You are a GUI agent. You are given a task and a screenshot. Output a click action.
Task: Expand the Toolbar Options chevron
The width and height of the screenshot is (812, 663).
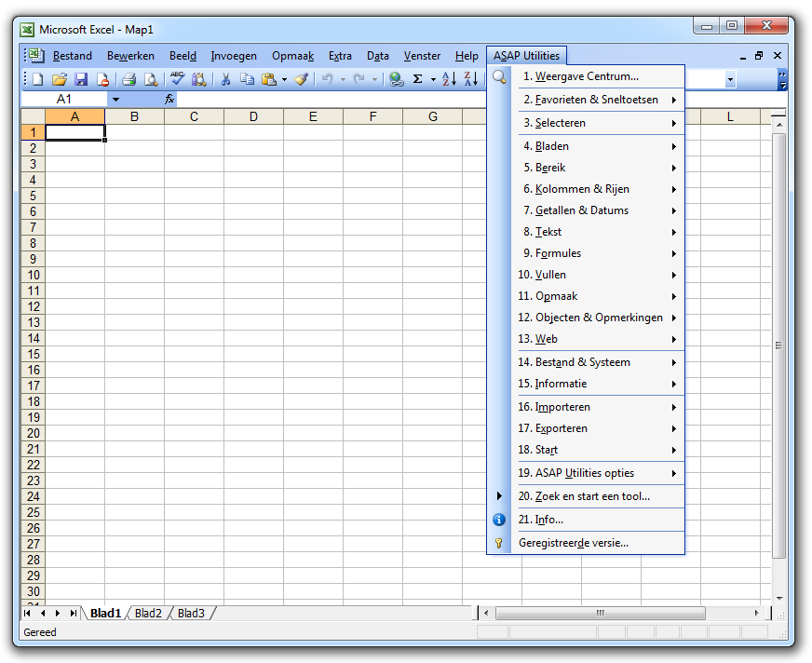782,80
